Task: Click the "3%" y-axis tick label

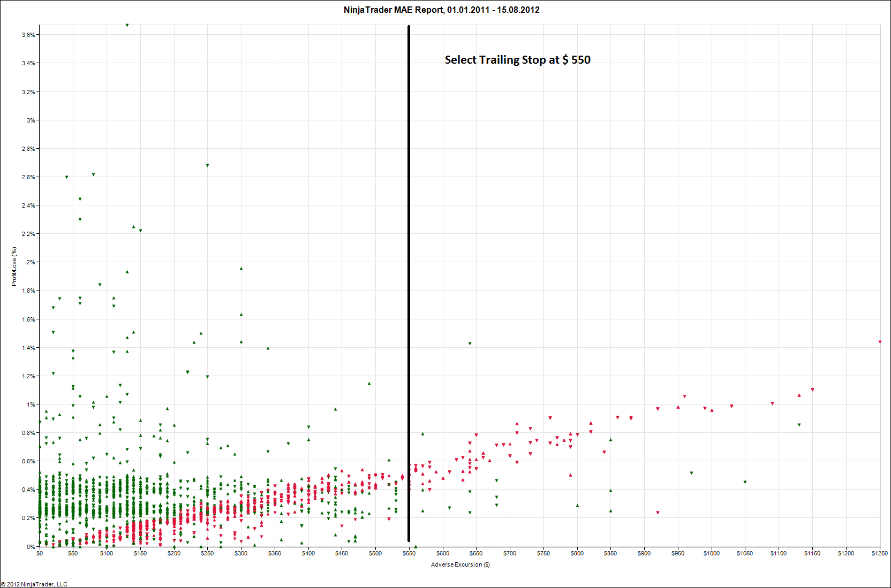Action: (31, 120)
